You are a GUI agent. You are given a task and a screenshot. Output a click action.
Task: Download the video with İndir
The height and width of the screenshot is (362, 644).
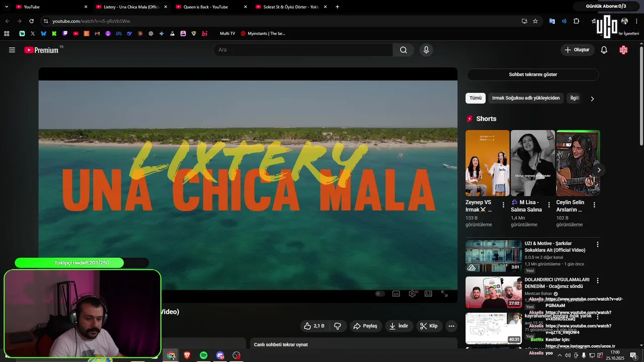pos(398,326)
